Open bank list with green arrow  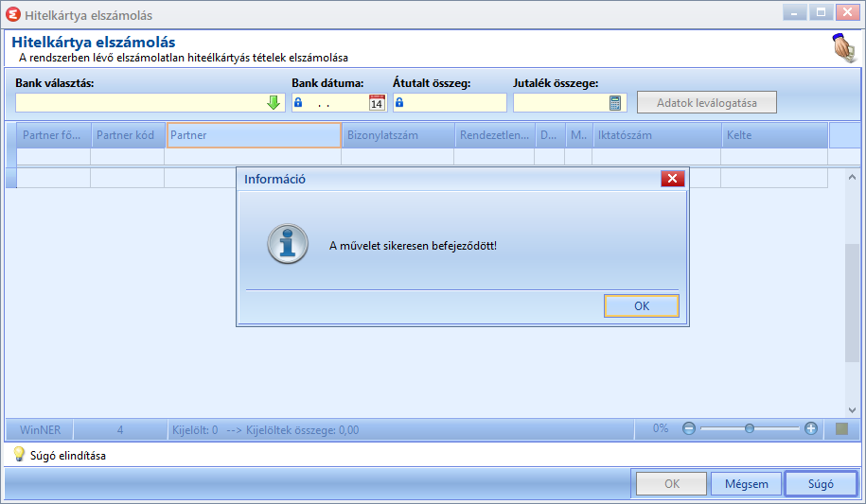(x=274, y=103)
